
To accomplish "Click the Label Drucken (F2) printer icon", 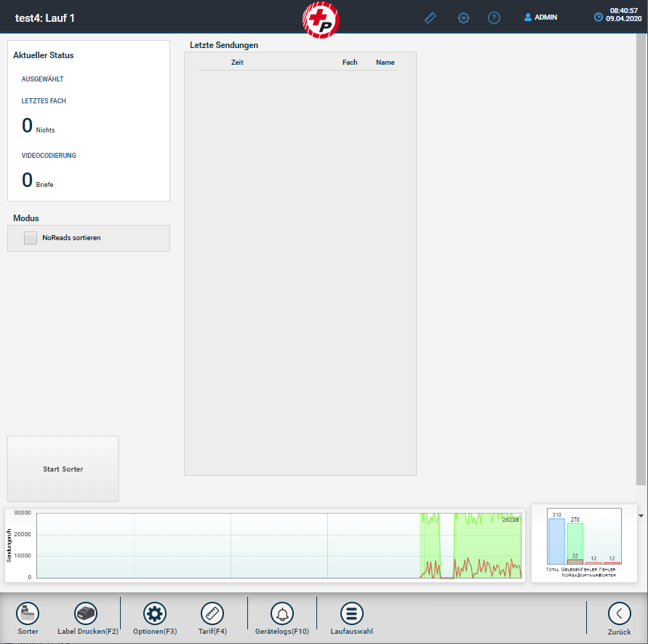I will pyautogui.click(x=87, y=613).
